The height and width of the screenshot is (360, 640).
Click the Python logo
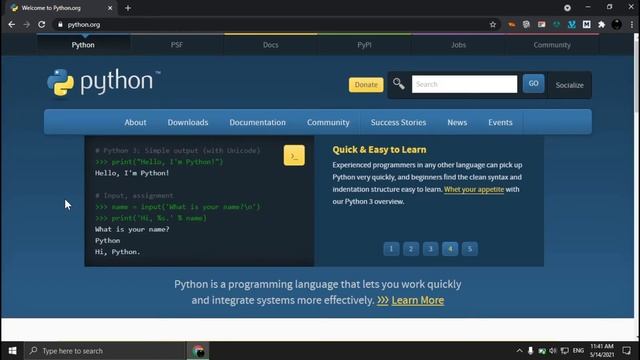104,82
